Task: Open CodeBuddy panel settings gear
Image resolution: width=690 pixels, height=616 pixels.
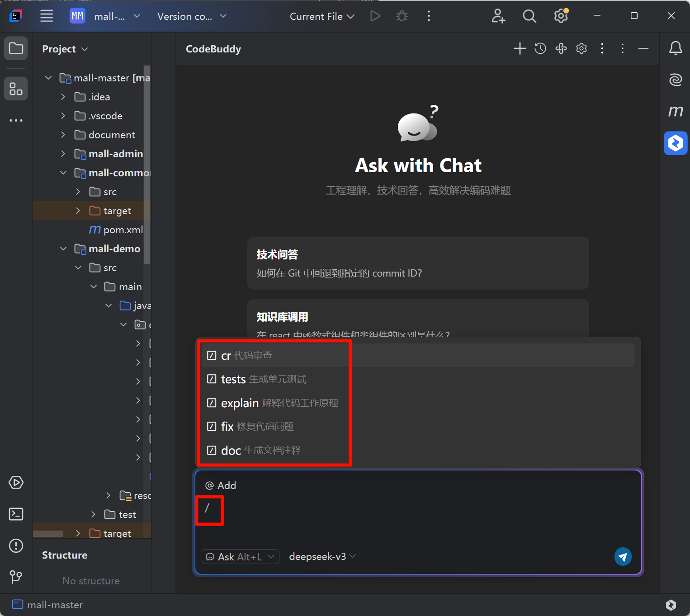Action: tap(581, 49)
